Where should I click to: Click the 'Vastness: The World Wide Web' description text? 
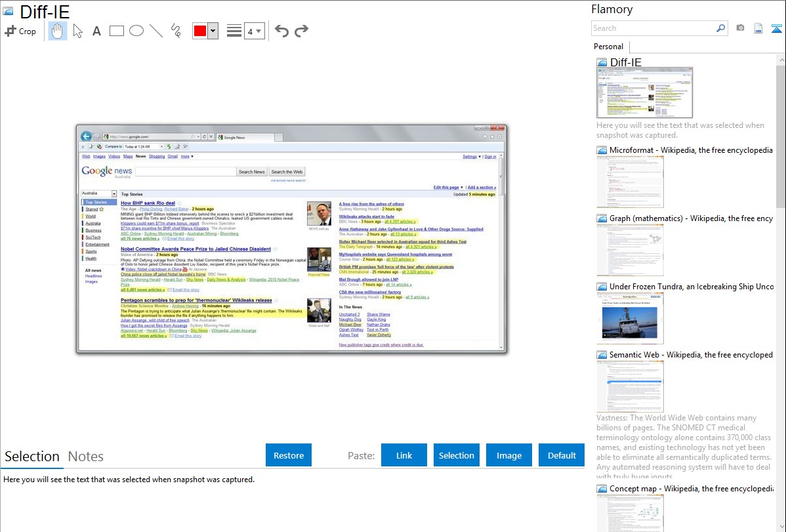pyautogui.click(x=684, y=447)
